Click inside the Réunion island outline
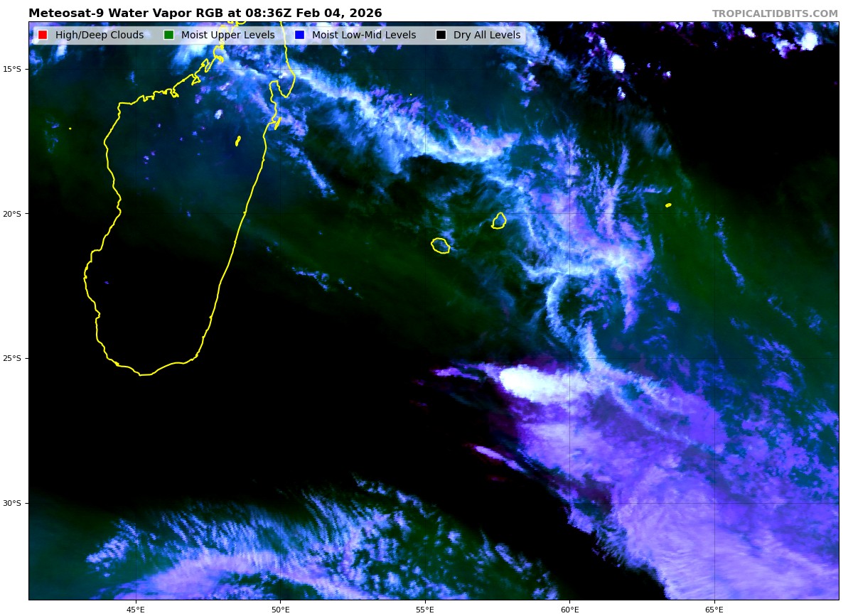This screenshot has width=853, height=616. 440,246
